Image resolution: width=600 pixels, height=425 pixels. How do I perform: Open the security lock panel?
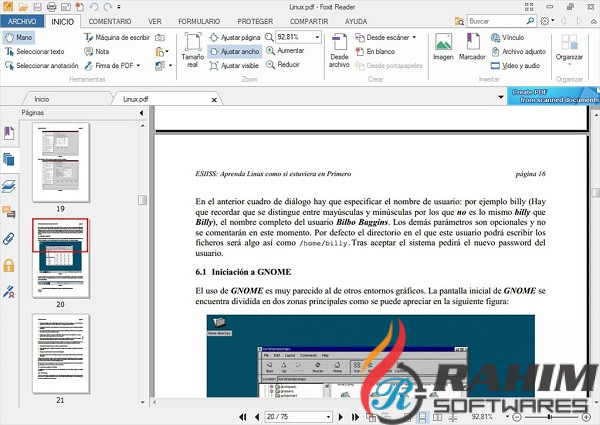[9, 265]
